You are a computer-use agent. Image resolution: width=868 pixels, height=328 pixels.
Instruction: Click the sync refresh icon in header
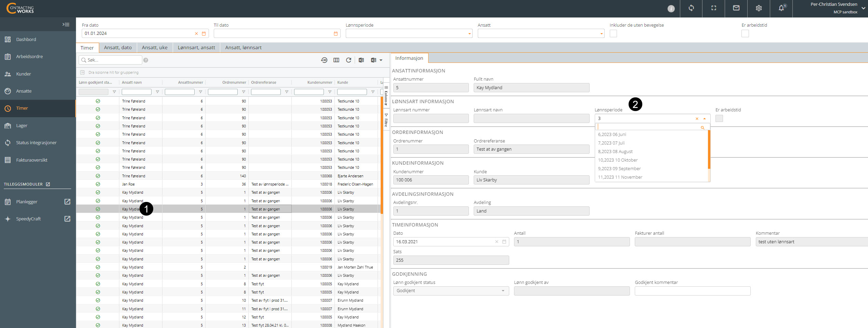click(691, 8)
